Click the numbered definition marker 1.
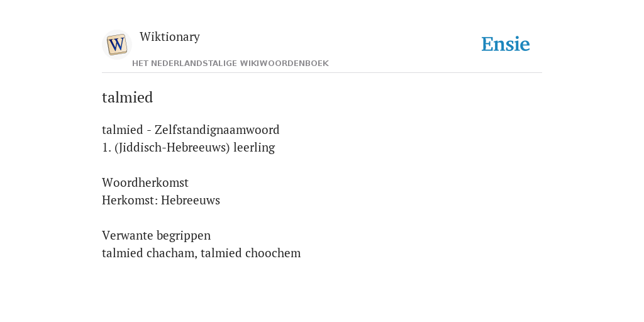Screen dimensions: 644x322 point(106,147)
